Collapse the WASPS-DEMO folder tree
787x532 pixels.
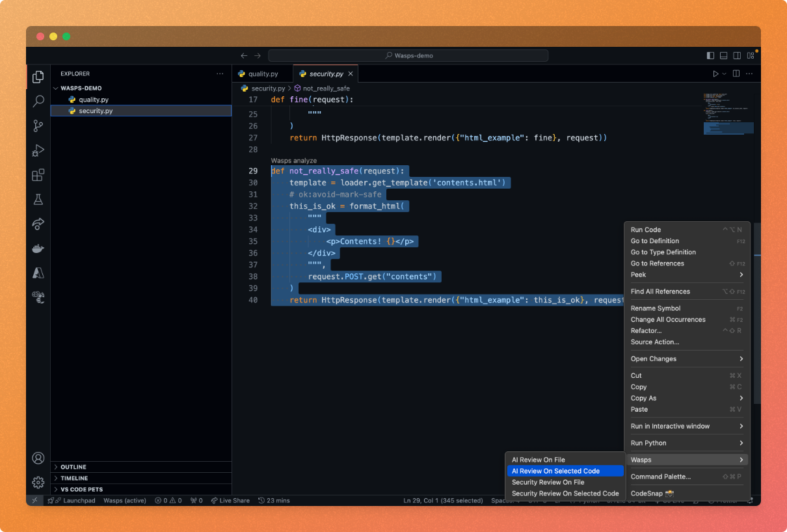(x=81, y=88)
